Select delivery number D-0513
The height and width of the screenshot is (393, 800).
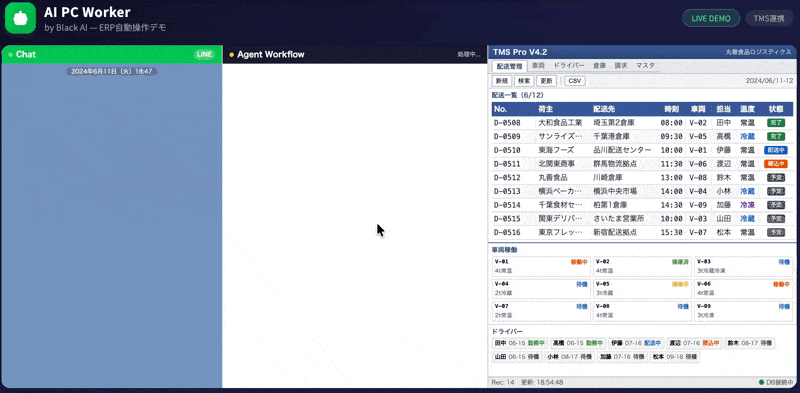point(507,191)
